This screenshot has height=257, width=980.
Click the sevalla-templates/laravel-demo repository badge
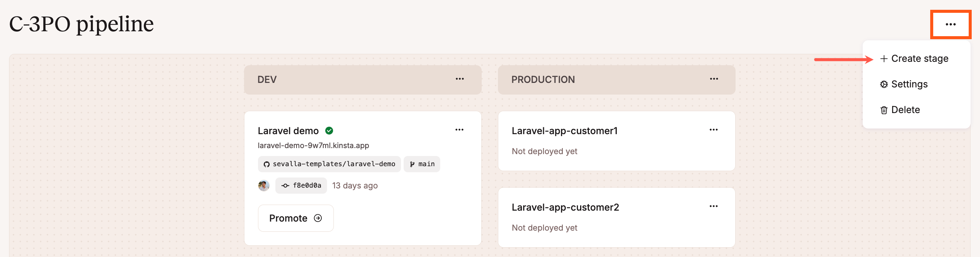coord(329,164)
